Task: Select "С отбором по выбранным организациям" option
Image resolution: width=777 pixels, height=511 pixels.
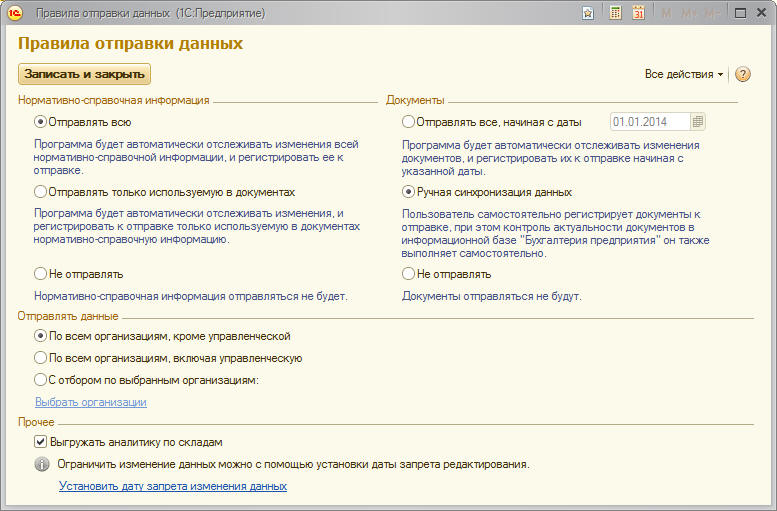Action: click(x=41, y=380)
